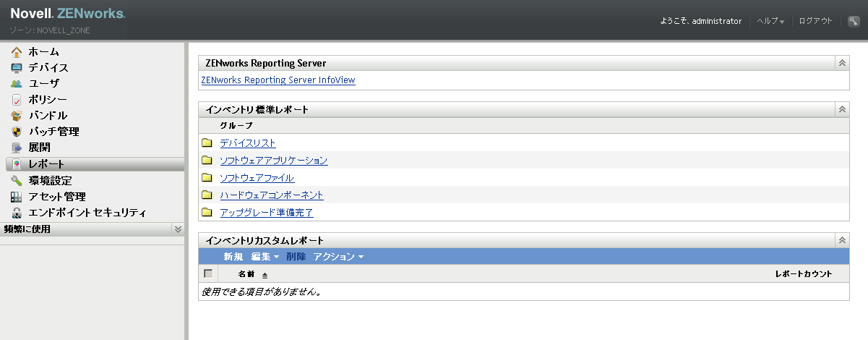Screen dimensions: 868x340
Task: Go to デバイス navigation item
Action: point(48,68)
